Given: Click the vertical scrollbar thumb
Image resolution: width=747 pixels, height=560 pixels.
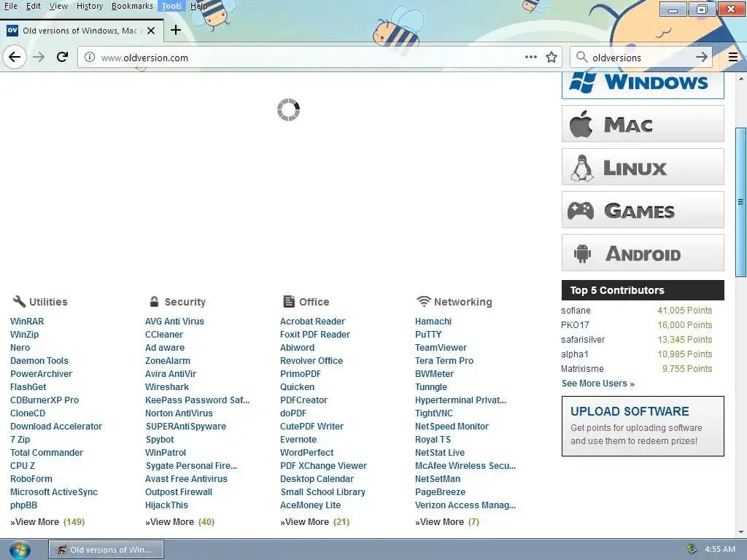Looking at the screenshot, I should coord(741,202).
